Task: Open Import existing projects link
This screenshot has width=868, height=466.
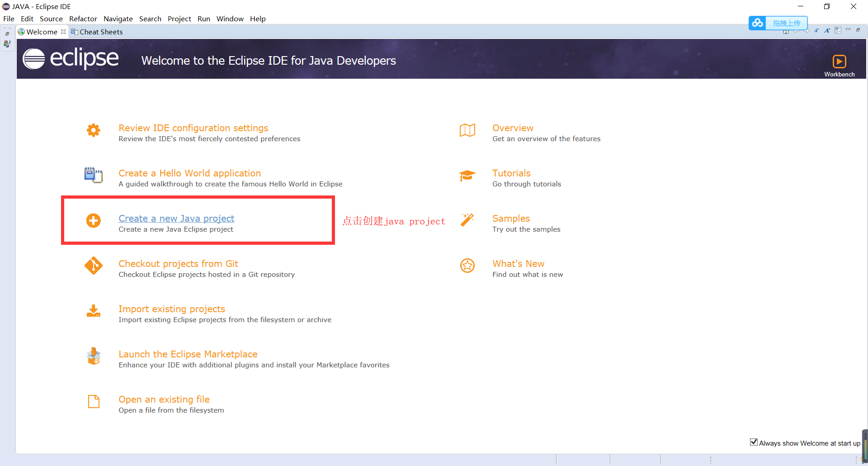Action: pyautogui.click(x=172, y=309)
